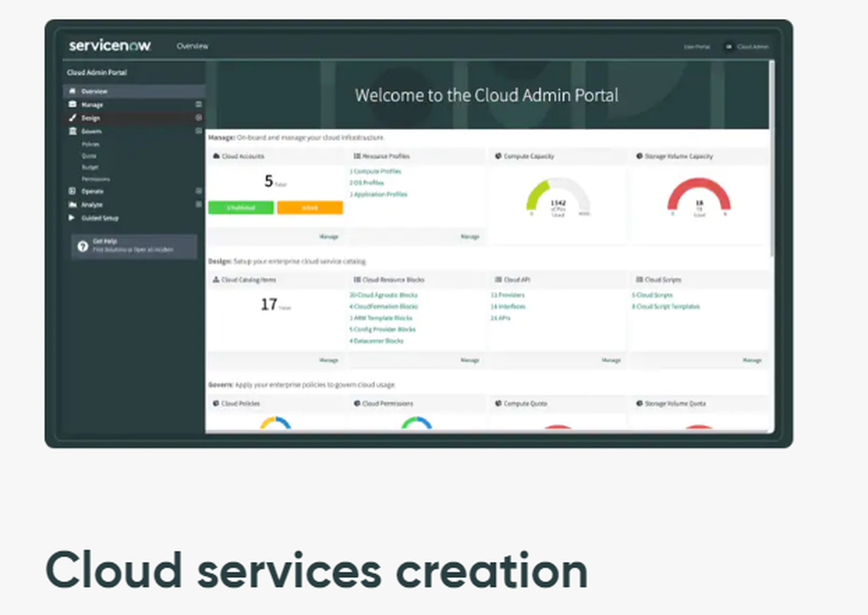Open the Interfaces link in Cloud API
Screen dimensions: 868x615
tap(508, 306)
